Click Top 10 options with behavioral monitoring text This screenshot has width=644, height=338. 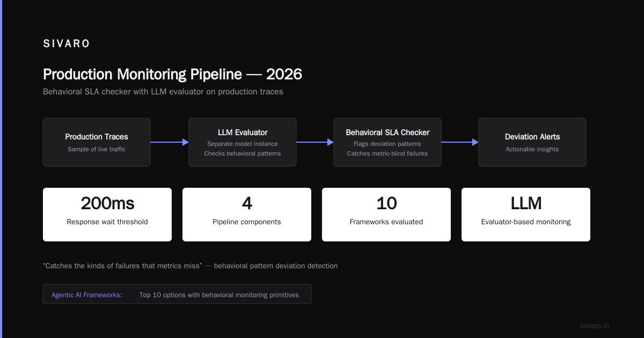coord(219,295)
